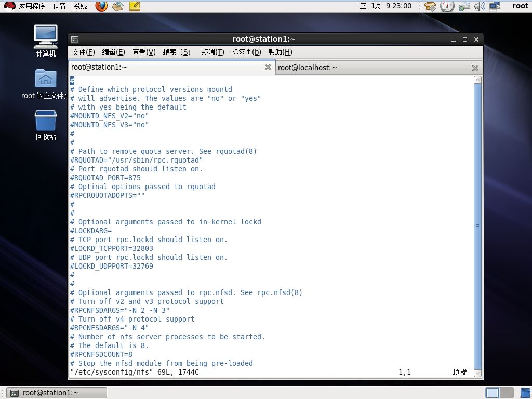This screenshot has height=399, width=532.
Task: Open the 终端(T) menu
Action: [212, 52]
